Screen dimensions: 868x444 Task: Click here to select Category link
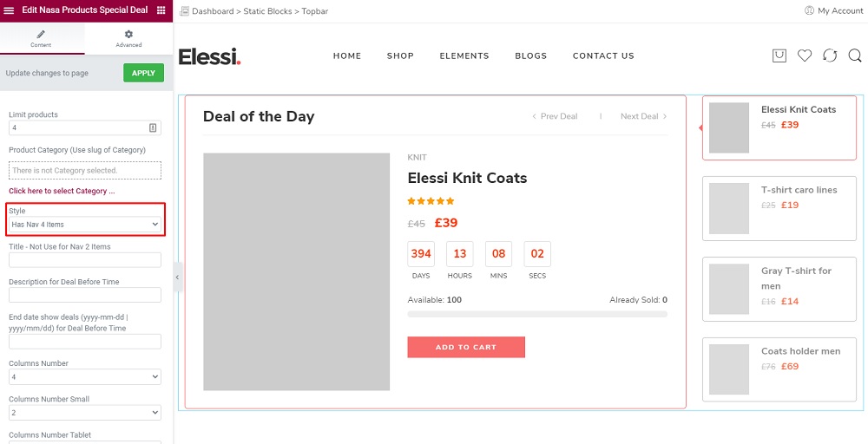coord(62,191)
